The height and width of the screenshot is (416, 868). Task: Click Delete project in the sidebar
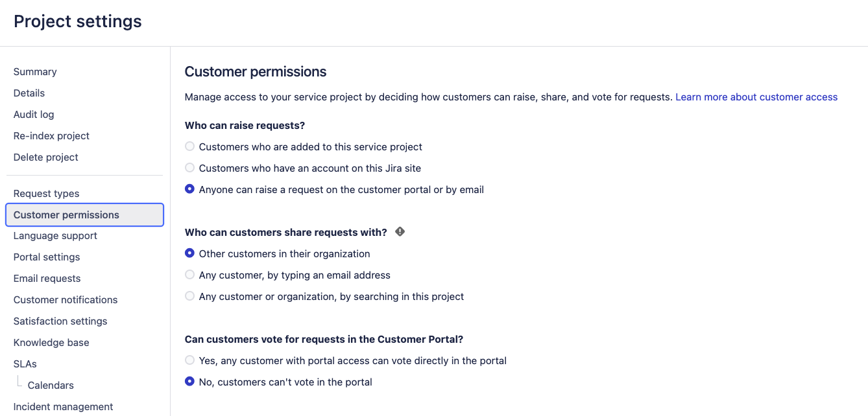click(46, 157)
